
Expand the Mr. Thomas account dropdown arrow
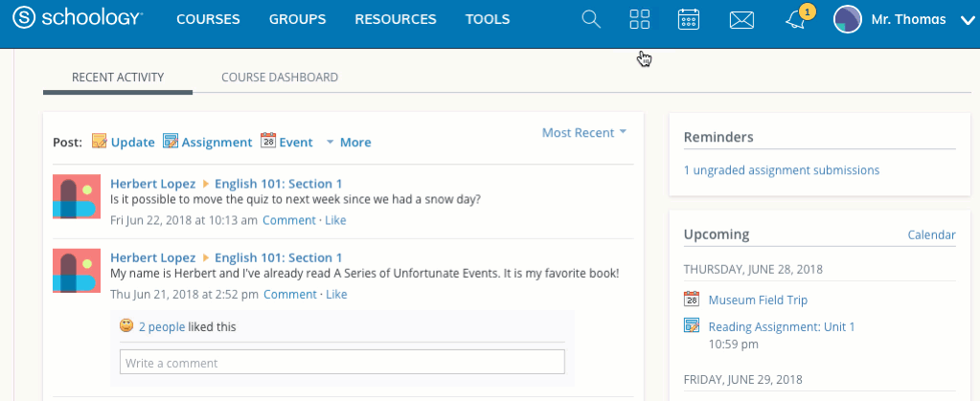(967, 20)
